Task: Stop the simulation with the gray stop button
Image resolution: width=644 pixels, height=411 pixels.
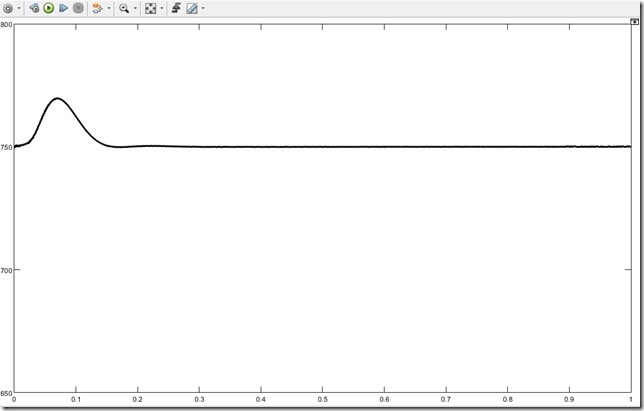Action: pos(78,8)
